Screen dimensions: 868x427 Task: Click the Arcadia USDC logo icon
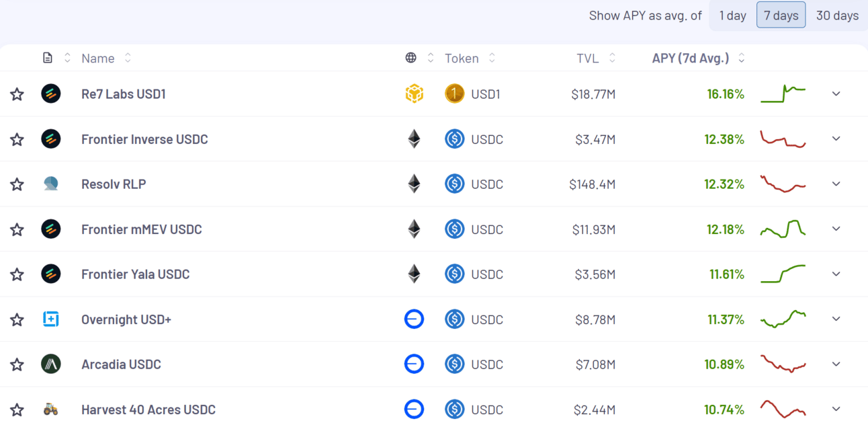coord(51,364)
